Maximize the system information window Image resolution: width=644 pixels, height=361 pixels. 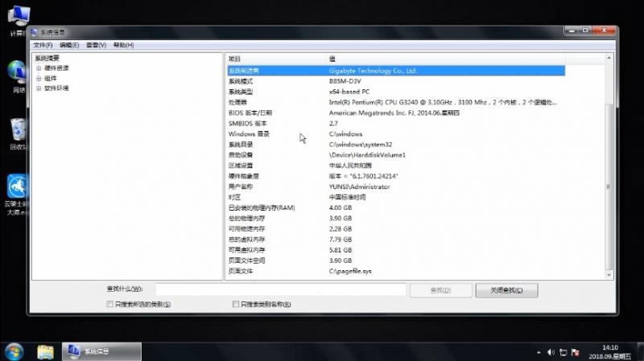tap(585, 31)
